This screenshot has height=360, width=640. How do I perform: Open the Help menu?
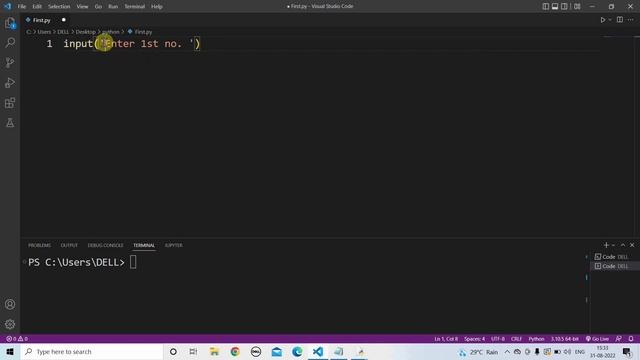click(x=157, y=7)
